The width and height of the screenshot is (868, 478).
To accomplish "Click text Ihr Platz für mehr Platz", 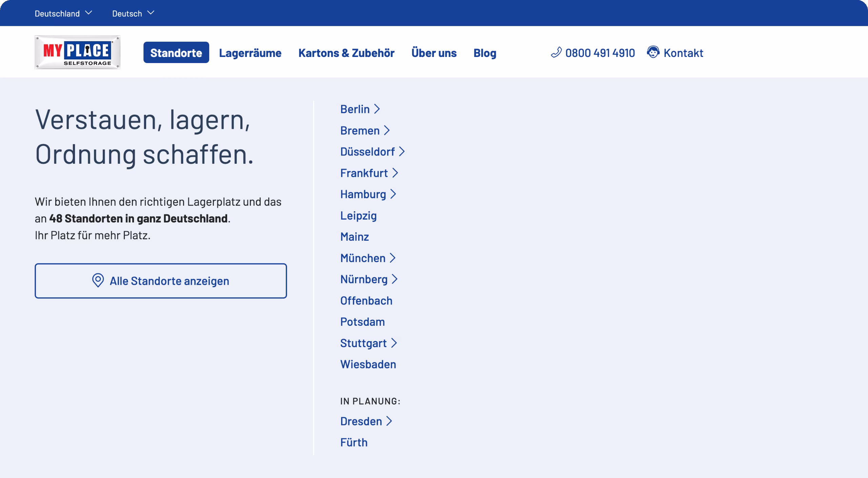I will [x=93, y=235].
